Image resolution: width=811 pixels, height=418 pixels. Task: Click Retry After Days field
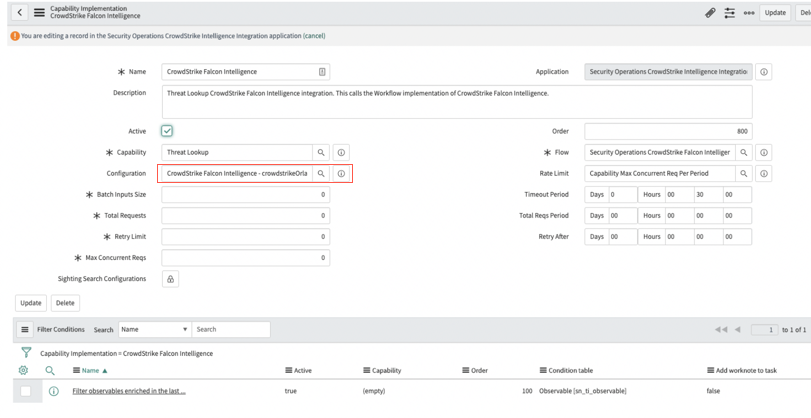pos(622,236)
